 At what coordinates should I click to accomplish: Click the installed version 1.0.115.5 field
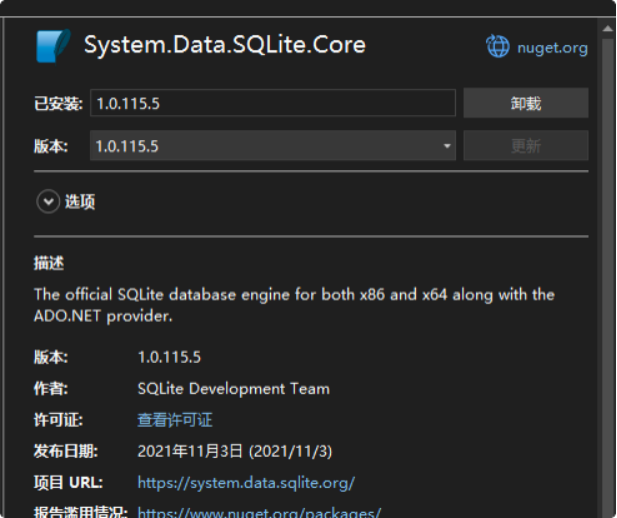272,103
